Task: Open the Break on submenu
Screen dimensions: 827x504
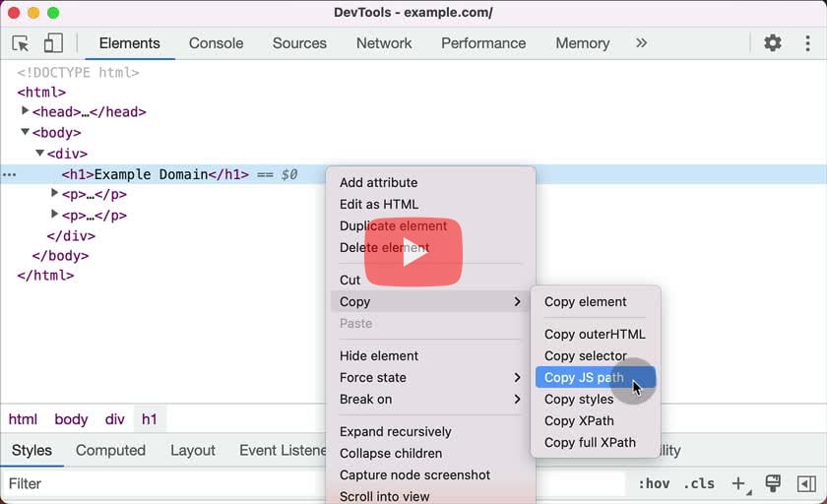Action: 430,399
